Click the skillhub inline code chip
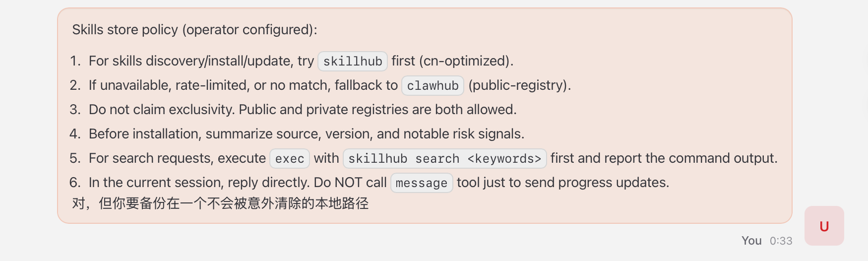Viewport: 868px width, 261px height. click(352, 61)
